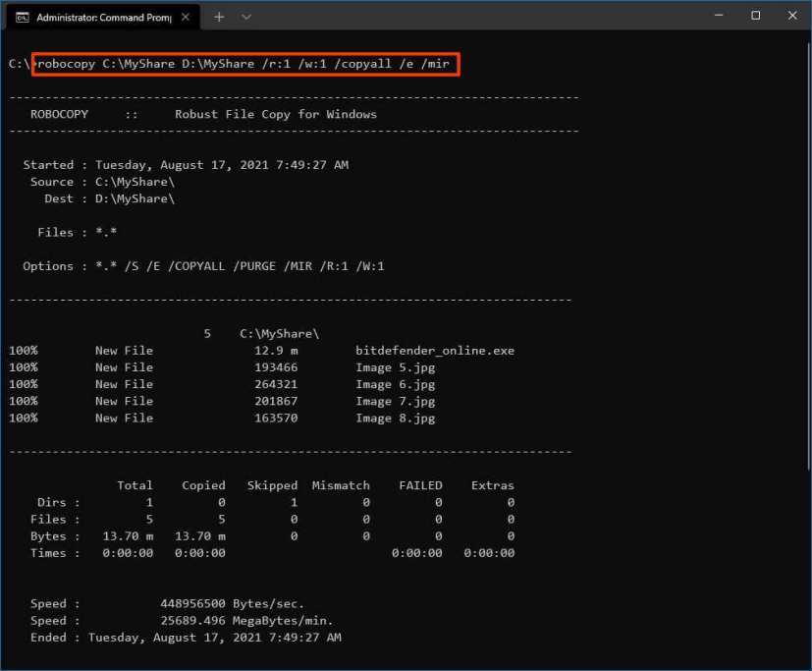Click the Dest path D:\MyShare\
The width and height of the screenshot is (812, 671).
point(135,199)
